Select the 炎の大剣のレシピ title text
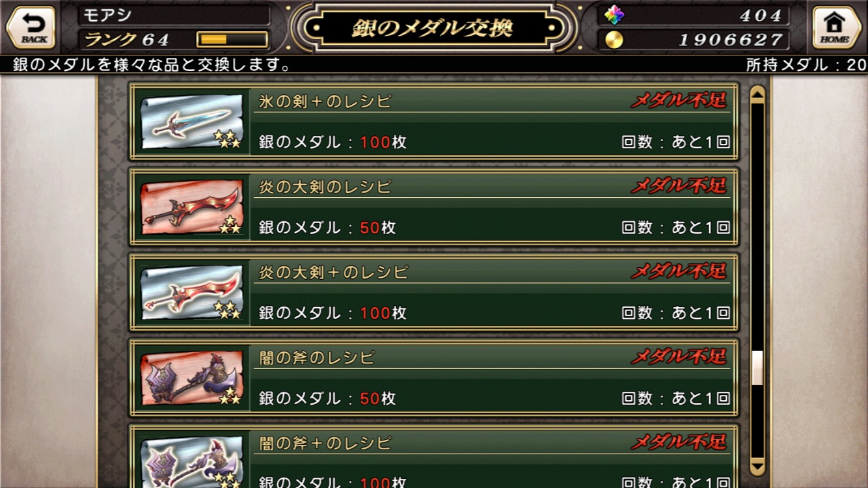The height and width of the screenshot is (488, 868). click(x=325, y=187)
